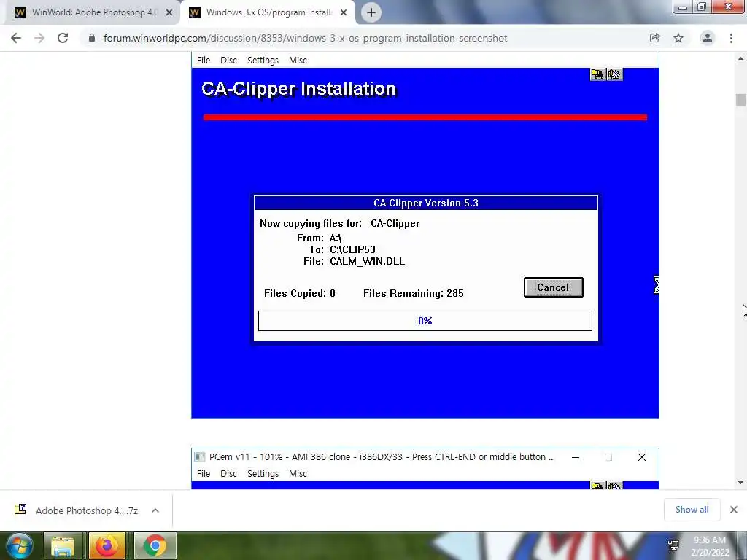Click the 'To: C:\CLIP53' destination text
This screenshot has width=747, height=560.
click(342, 249)
